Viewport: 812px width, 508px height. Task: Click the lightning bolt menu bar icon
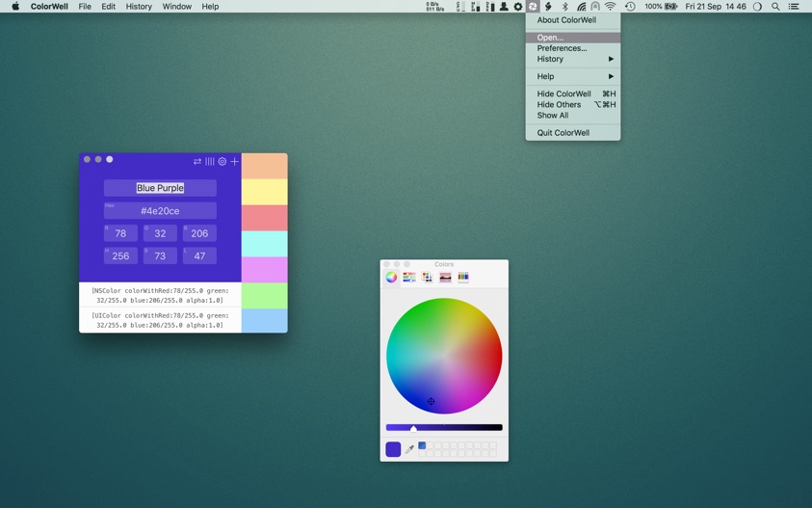548,6
